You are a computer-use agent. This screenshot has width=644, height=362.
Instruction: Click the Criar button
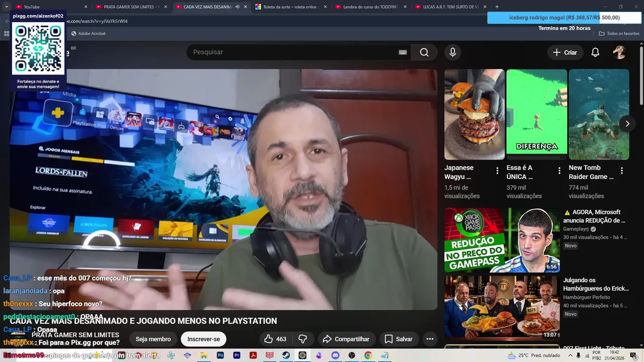(565, 52)
